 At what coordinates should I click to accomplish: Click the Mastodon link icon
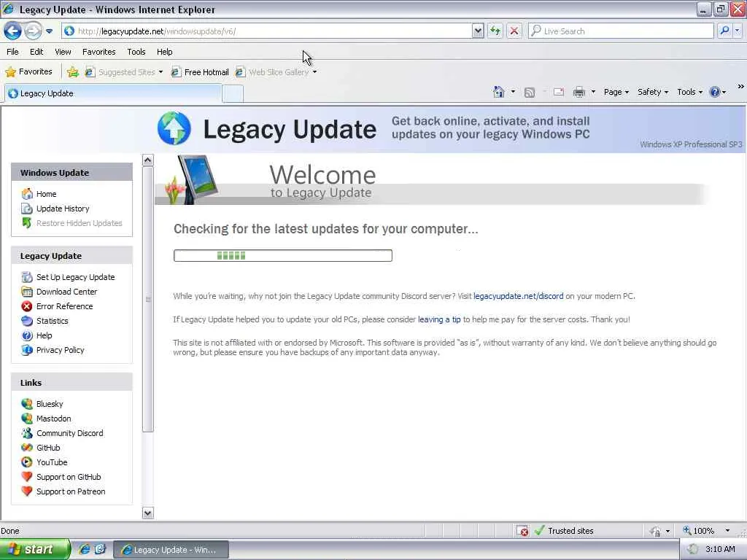pyautogui.click(x=27, y=419)
